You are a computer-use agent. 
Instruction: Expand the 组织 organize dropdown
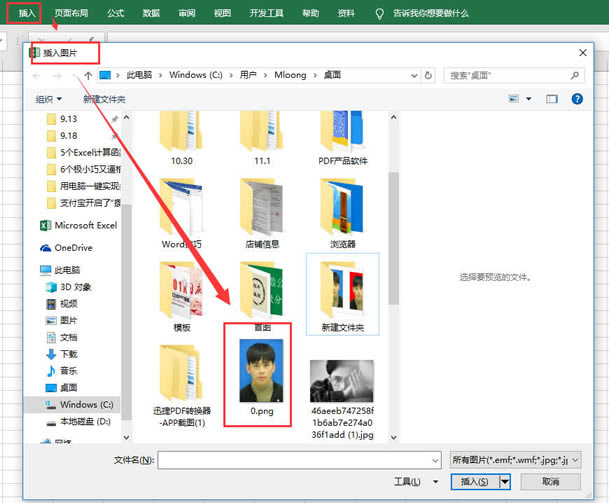pos(49,99)
